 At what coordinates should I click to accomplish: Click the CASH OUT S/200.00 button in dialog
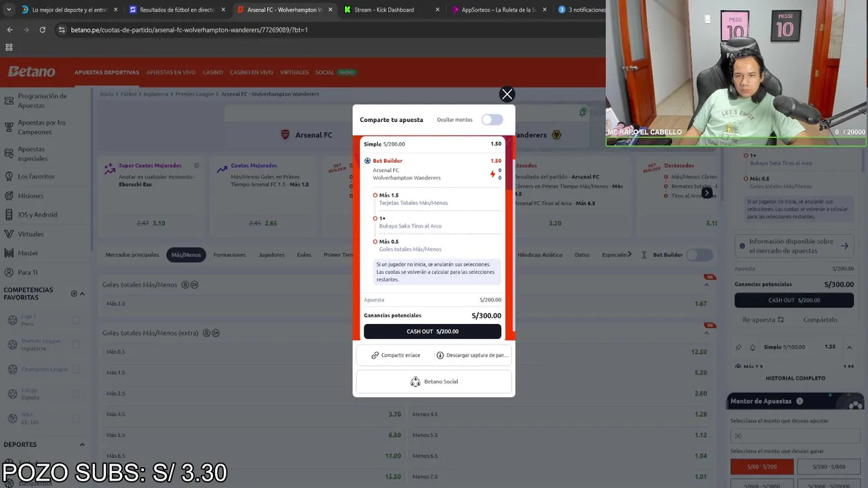pos(433,331)
